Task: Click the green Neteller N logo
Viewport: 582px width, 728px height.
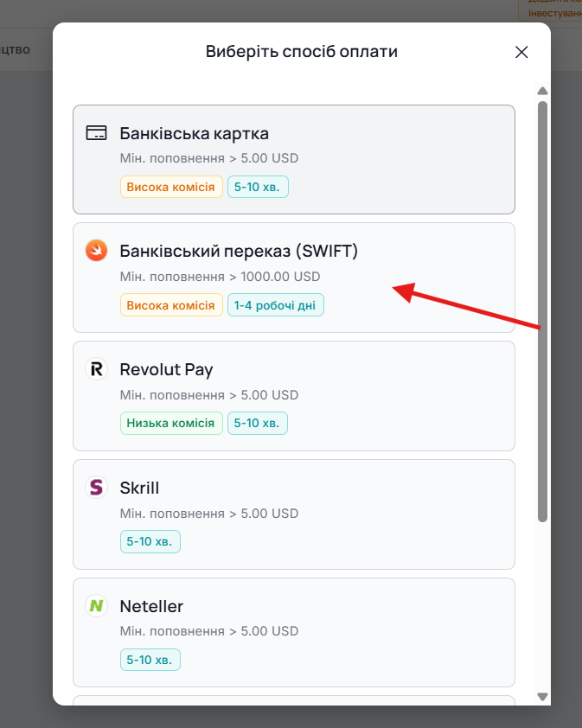Action: tap(96, 605)
